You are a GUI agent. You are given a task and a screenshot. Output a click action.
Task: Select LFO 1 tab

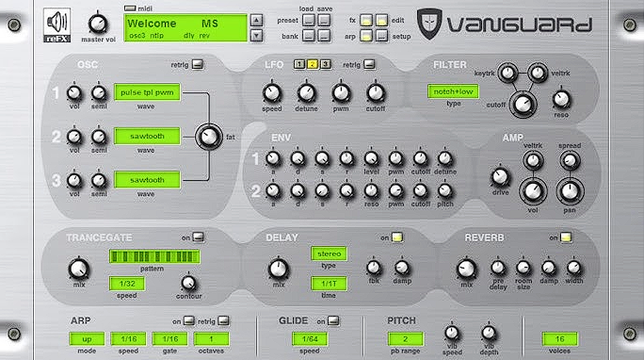(x=299, y=64)
